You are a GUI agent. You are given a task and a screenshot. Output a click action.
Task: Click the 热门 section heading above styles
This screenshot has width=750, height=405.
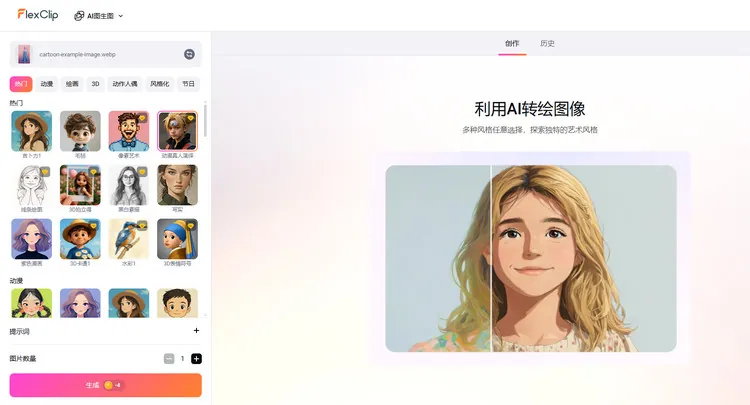click(x=16, y=103)
